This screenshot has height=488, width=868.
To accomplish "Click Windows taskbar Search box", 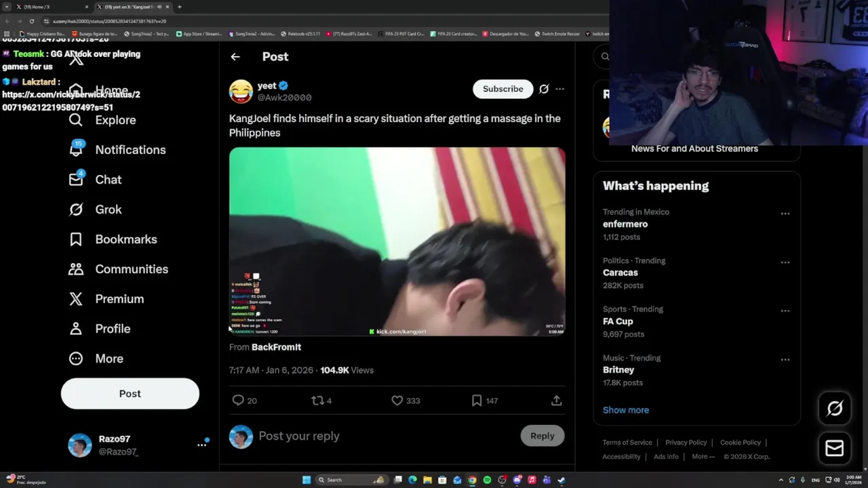I will tap(353, 480).
